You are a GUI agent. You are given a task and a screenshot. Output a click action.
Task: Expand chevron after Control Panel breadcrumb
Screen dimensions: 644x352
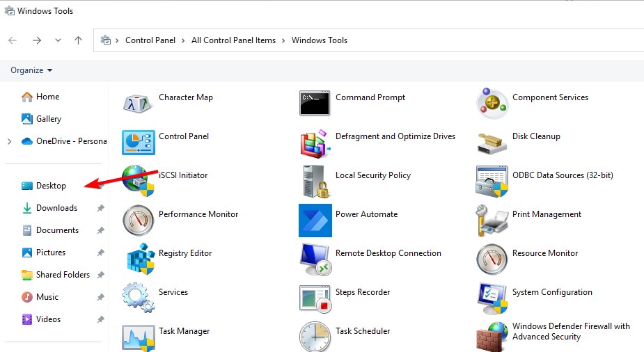(x=183, y=40)
